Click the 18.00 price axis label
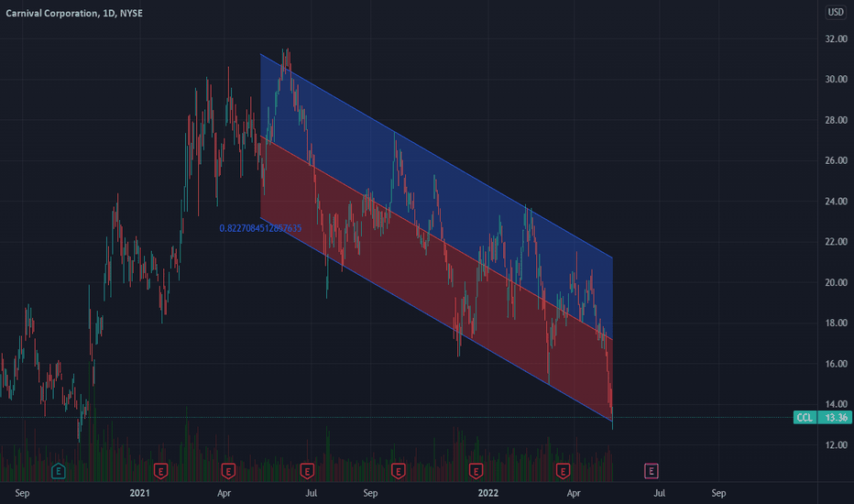 coord(836,323)
